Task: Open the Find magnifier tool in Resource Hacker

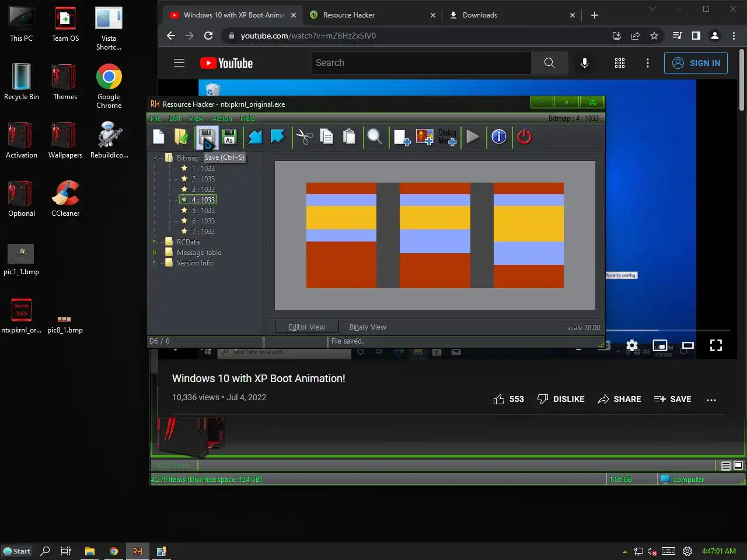Action: point(375,137)
